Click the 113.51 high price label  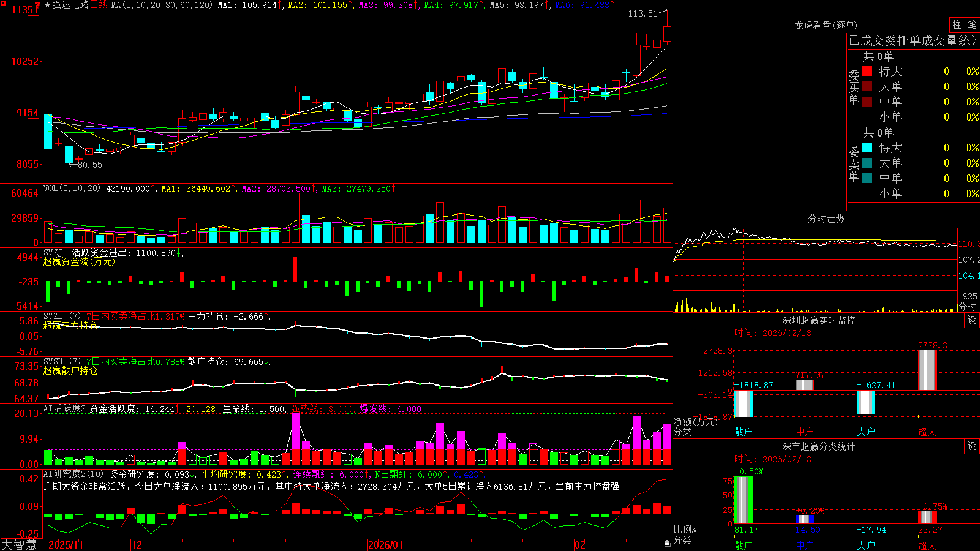tap(643, 13)
